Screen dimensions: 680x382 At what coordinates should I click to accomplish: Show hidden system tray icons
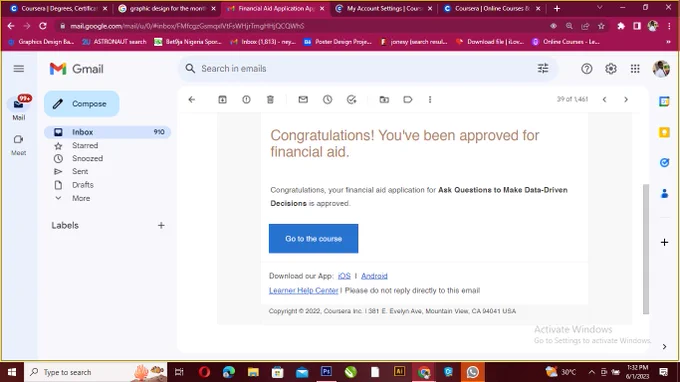592,372
